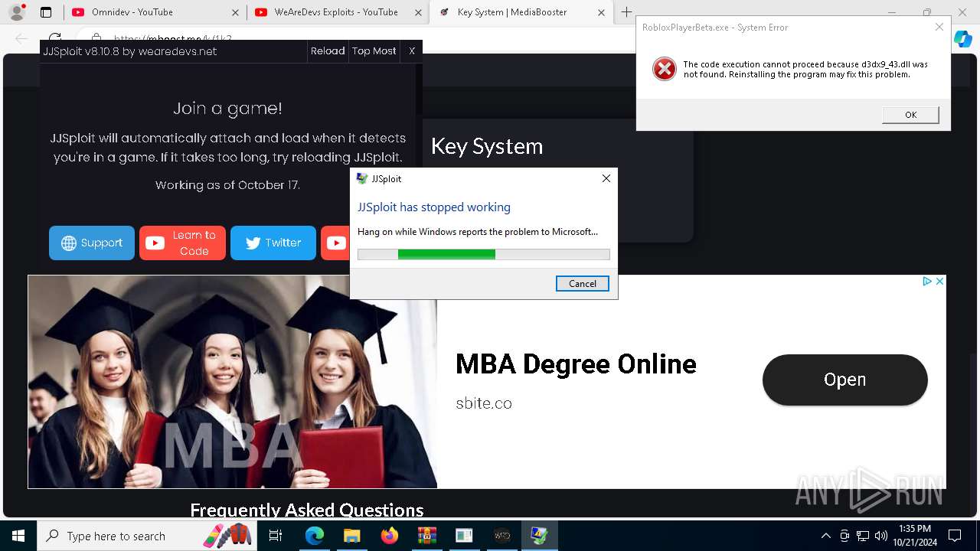Click Working as of October 17 text
Screen dimensions: 980x551
point(227,185)
